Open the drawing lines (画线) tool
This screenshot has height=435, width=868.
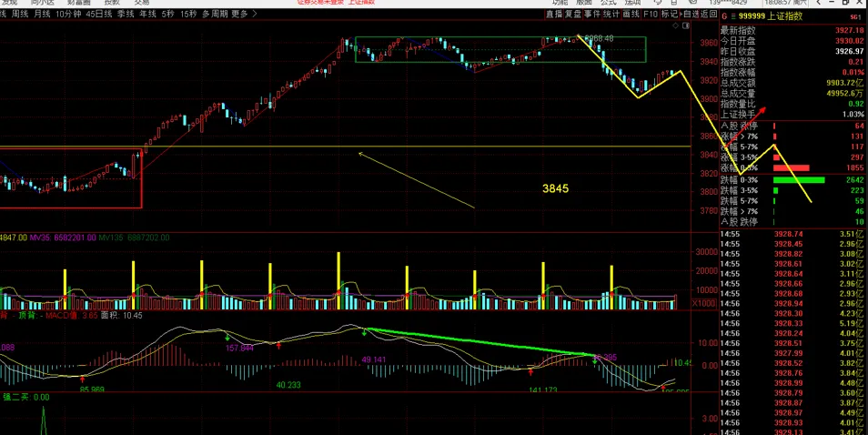[x=631, y=14]
